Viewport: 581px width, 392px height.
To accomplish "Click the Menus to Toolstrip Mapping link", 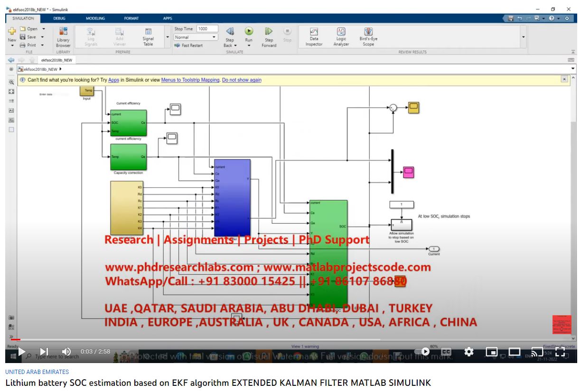I will coord(190,80).
